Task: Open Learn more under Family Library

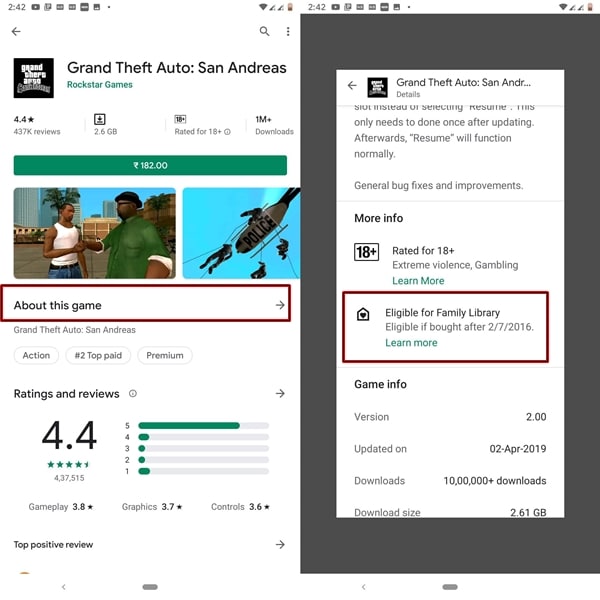Action: pyautogui.click(x=411, y=343)
